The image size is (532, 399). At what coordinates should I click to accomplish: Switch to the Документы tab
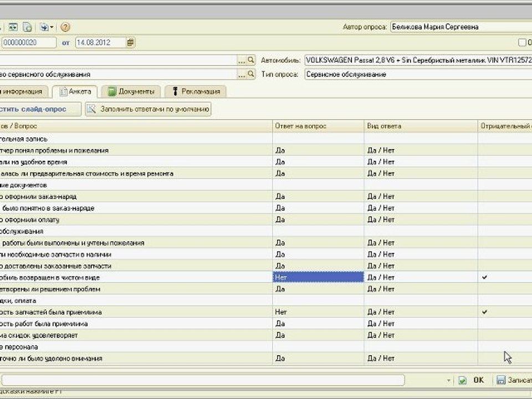[131, 91]
